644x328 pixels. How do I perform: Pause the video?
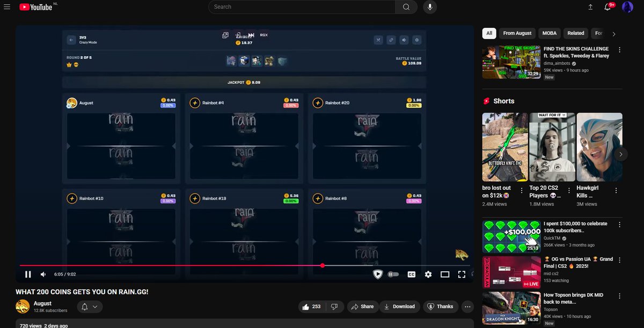[28, 274]
